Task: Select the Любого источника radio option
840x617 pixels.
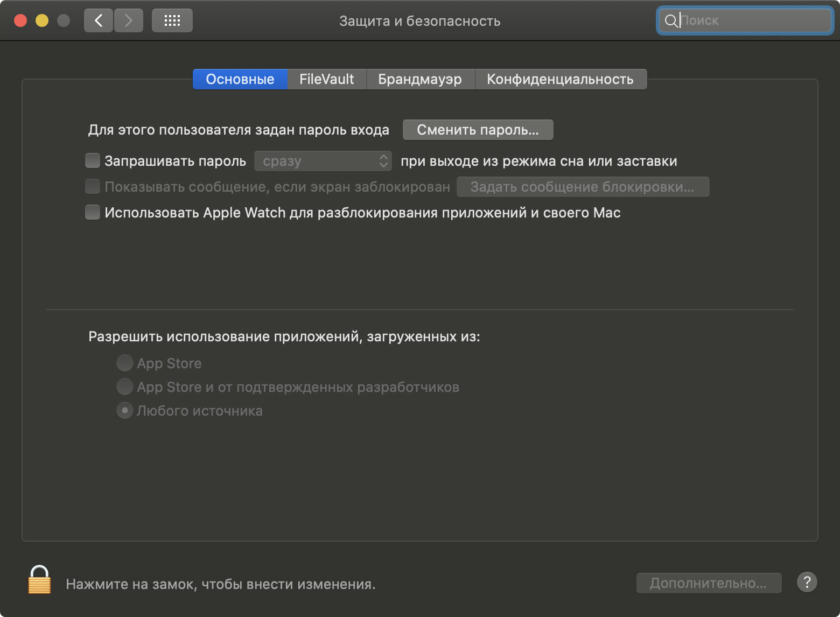Action: tap(125, 410)
